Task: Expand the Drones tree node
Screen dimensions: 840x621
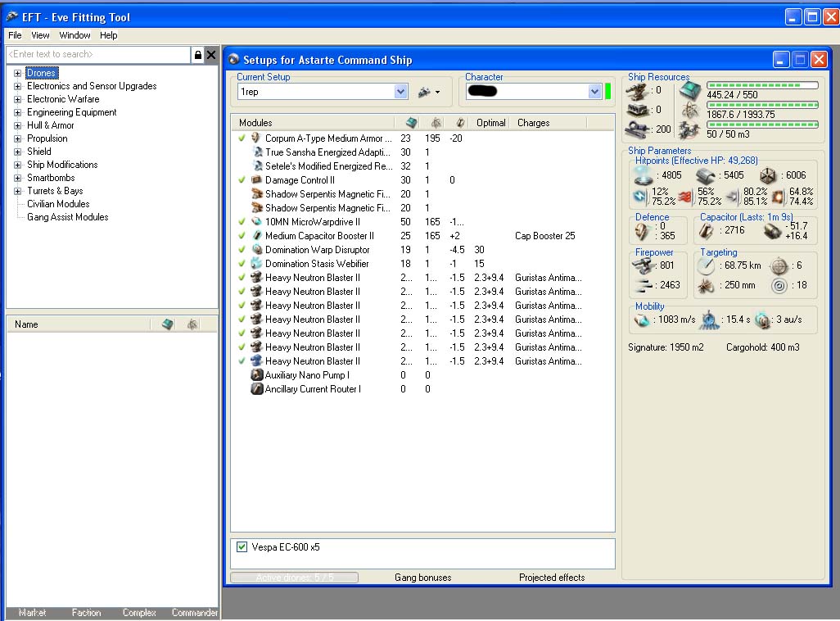Action: pos(18,73)
